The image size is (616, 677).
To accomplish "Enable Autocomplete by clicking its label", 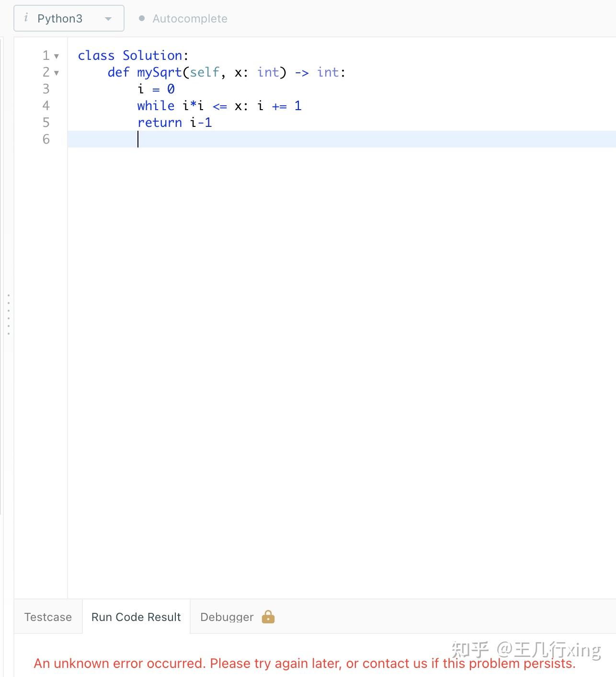I will coord(190,18).
